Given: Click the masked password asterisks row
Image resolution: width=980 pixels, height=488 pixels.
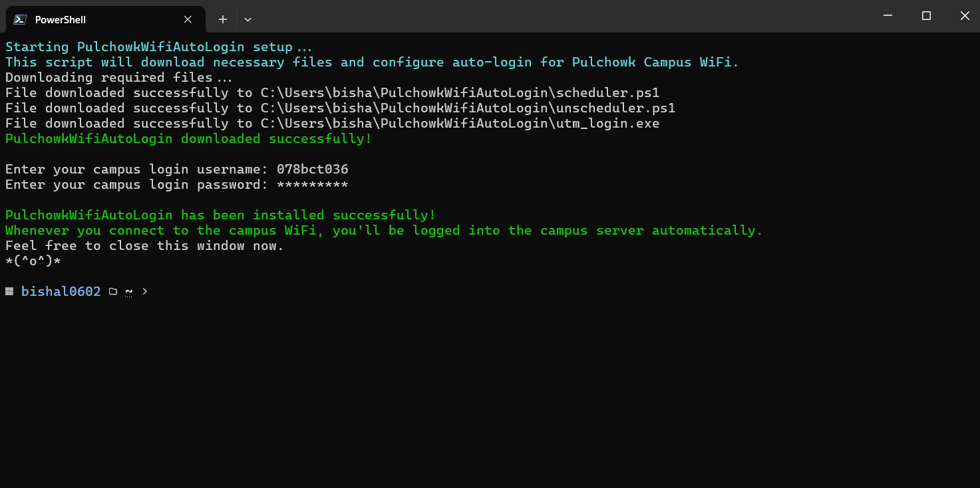Looking at the screenshot, I should pyautogui.click(x=313, y=184).
